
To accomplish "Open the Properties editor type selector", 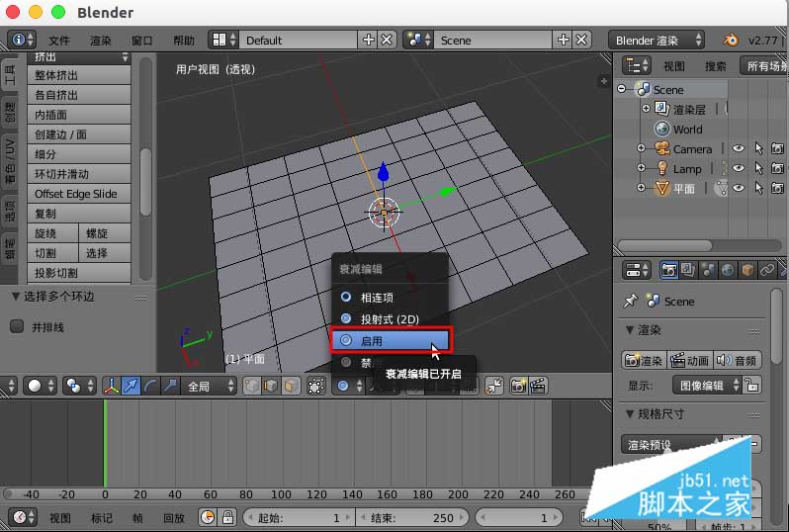I will 637,270.
